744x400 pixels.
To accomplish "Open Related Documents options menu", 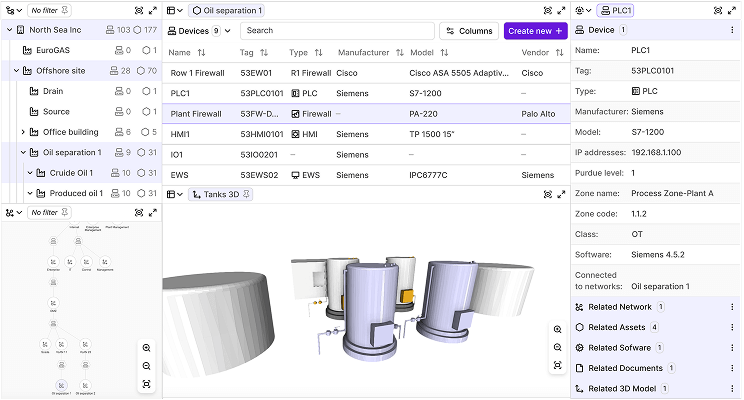I will [732, 369].
